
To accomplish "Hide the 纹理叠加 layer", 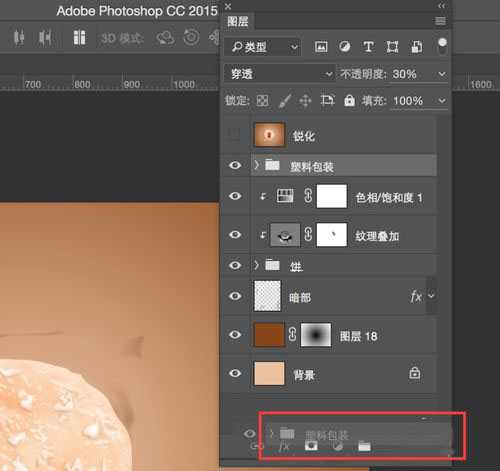I will click(235, 235).
